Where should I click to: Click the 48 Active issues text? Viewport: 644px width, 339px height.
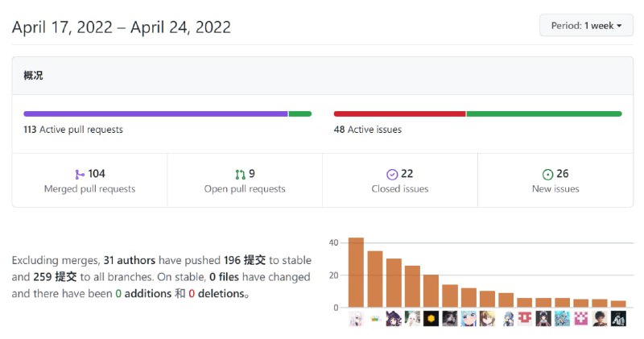point(367,130)
